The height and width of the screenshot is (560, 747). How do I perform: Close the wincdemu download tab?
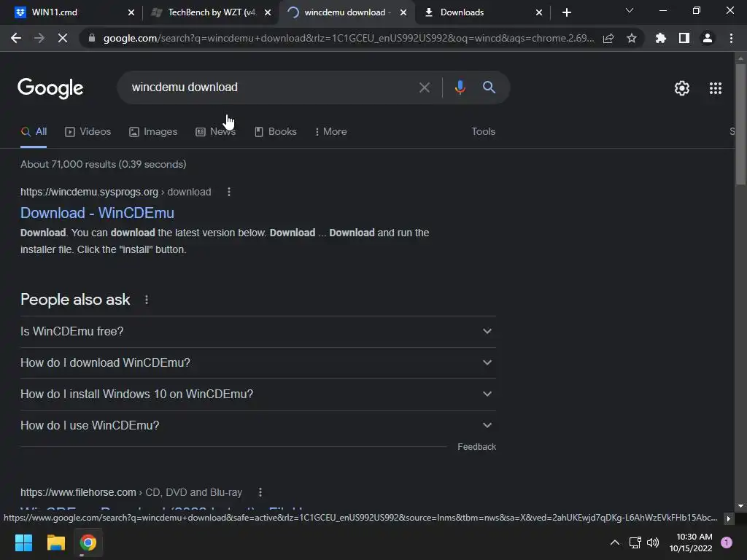pos(403,12)
